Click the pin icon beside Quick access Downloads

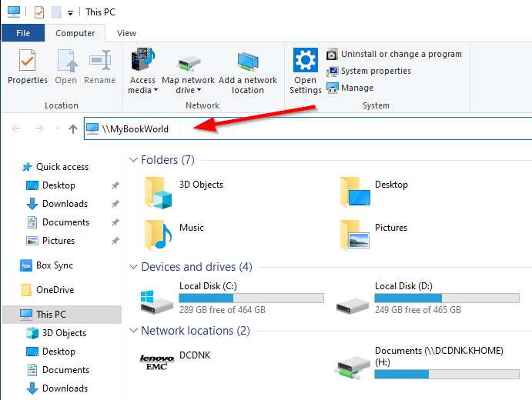coord(115,204)
